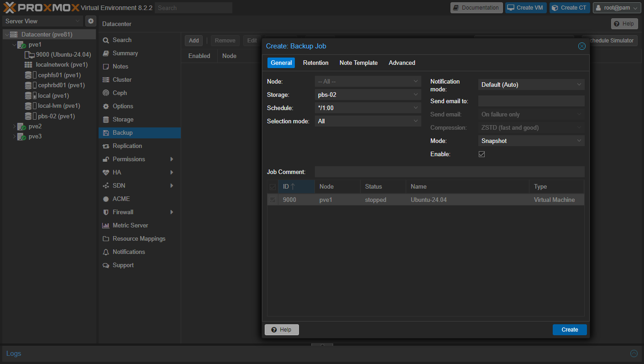Click the Ceph icon in sidebar

[106, 93]
